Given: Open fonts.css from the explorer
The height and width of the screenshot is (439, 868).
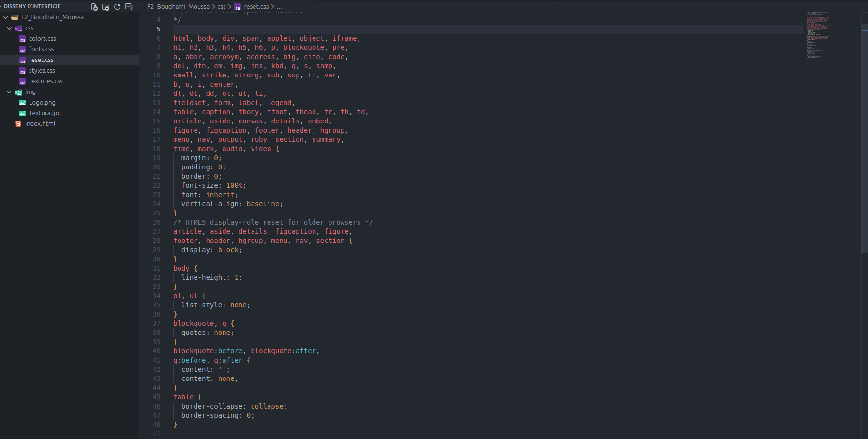Looking at the screenshot, I should click(x=41, y=49).
